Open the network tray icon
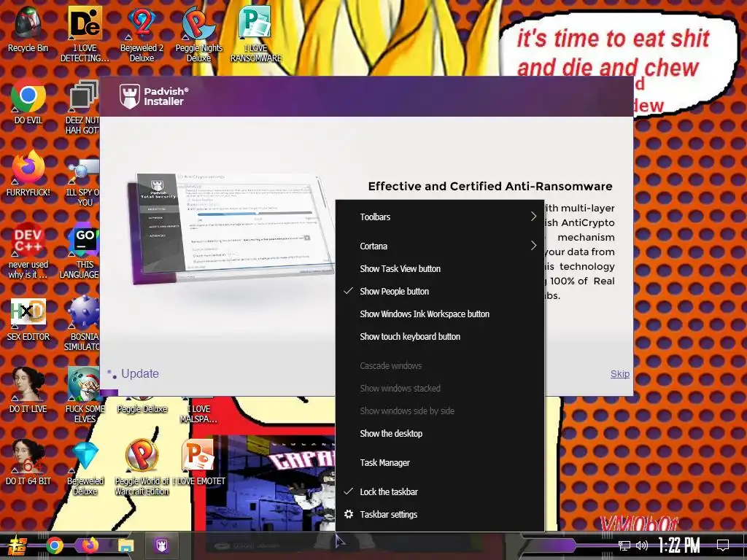This screenshot has width=747, height=560. pos(624,545)
